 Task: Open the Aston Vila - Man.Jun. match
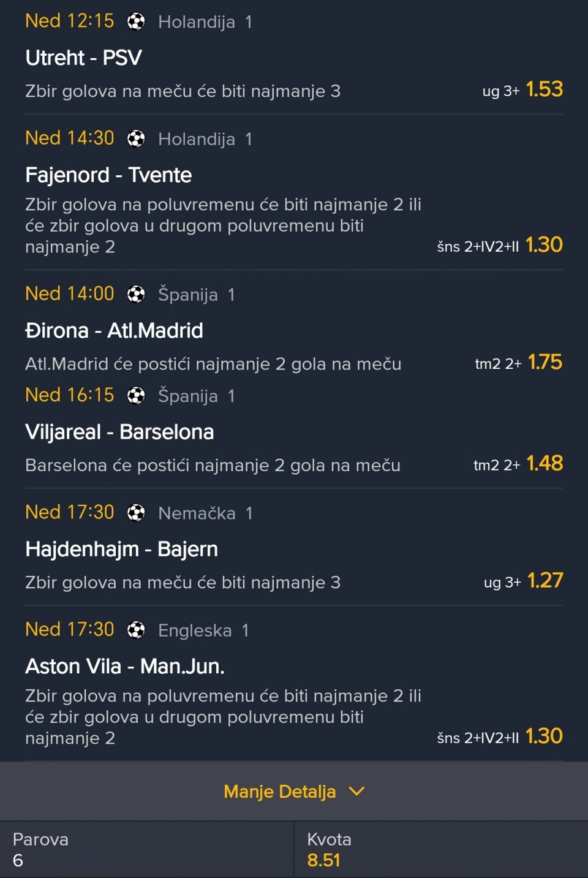(x=125, y=666)
